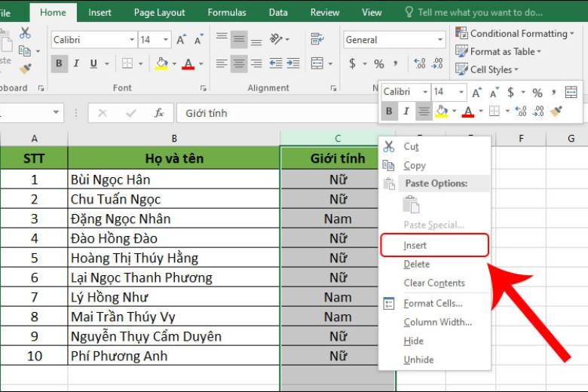Open Cell Styles menu

point(487,69)
